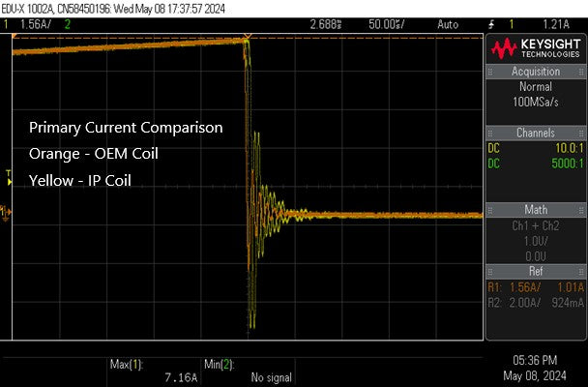Screen dimensions: 588x387
Task: Expand the Channels panel header
Action: click(x=535, y=132)
